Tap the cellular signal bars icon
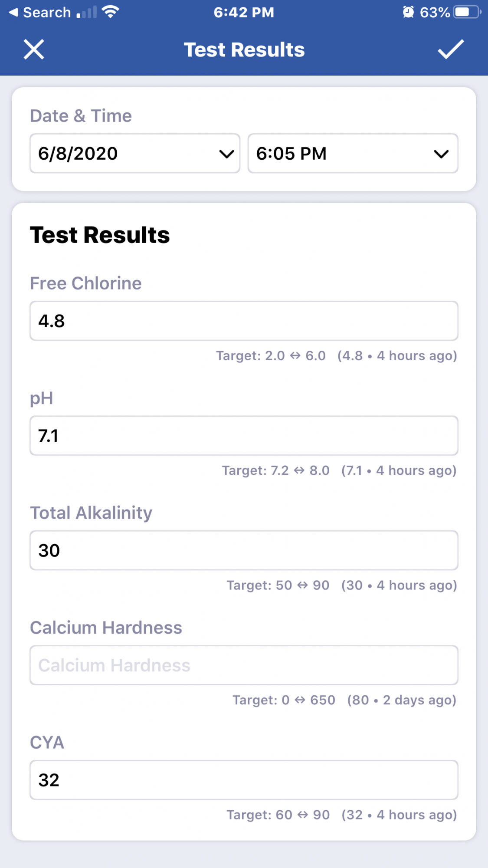Image resolution: width=488 pixels, height=868 pixels. 86,12
